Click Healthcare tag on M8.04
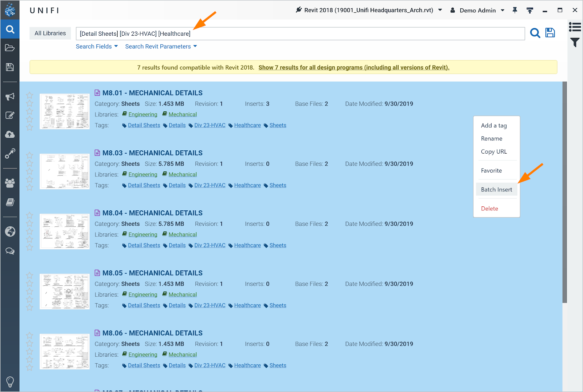 tap(247, 245)
